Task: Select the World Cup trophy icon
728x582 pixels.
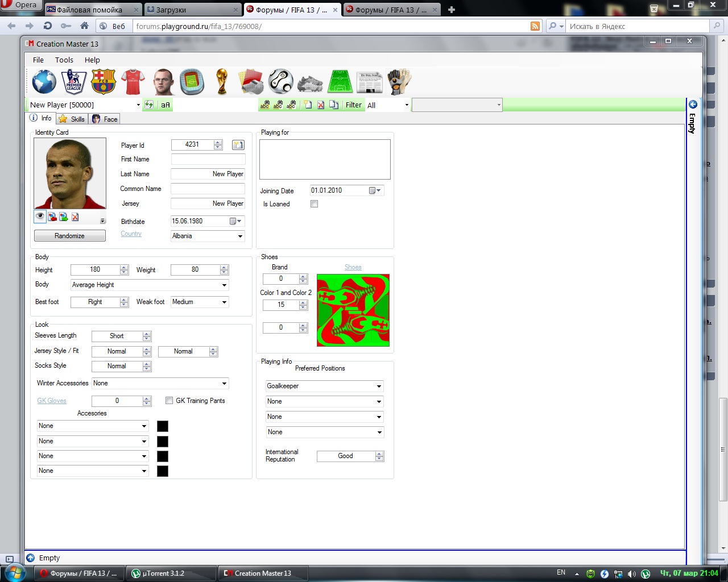Action: coord(222,82)
